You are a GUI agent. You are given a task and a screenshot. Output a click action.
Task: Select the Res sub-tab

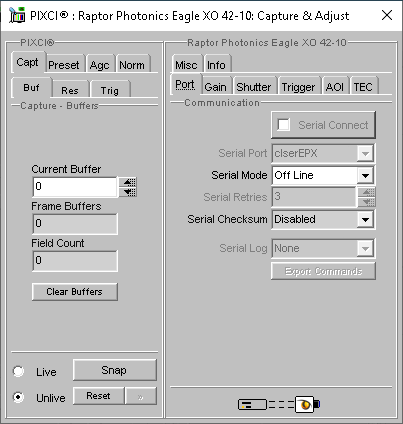point(70,90)
